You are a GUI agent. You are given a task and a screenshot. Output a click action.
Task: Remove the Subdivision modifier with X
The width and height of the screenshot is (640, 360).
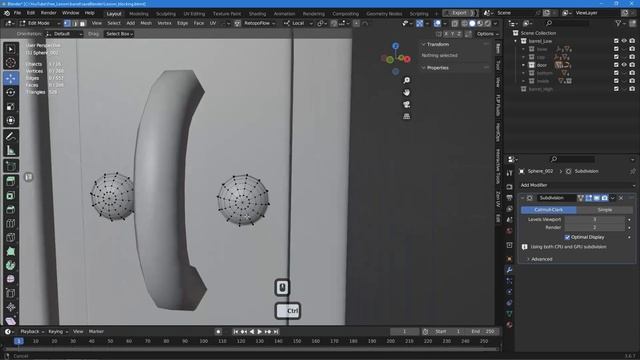(x=621, y=198)
